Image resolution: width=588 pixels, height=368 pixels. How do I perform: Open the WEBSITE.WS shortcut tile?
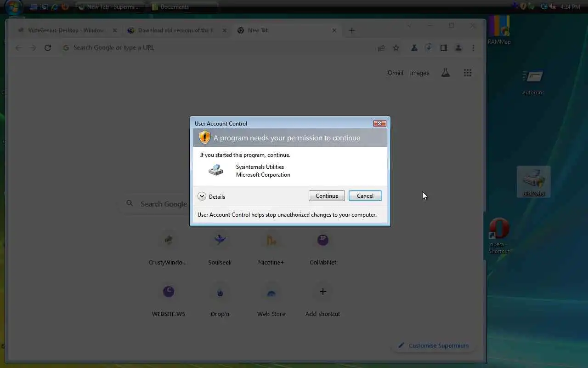click(168, 300)
